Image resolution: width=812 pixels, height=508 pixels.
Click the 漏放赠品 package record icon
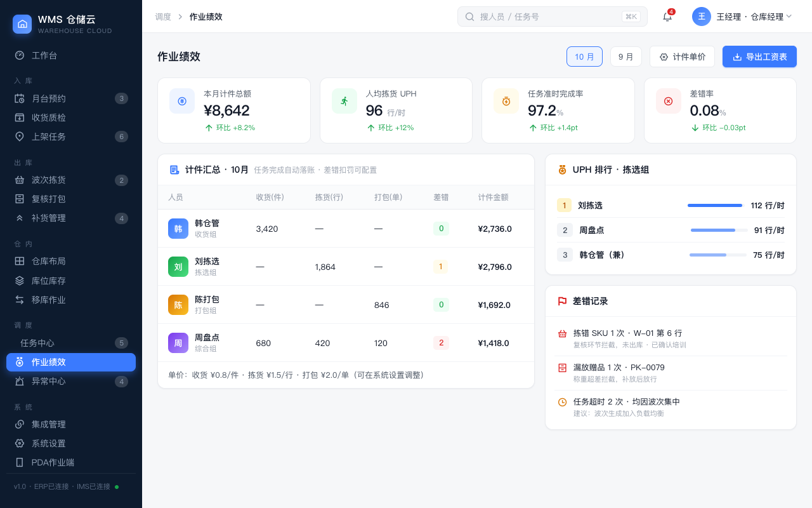(x=562, y=368)
